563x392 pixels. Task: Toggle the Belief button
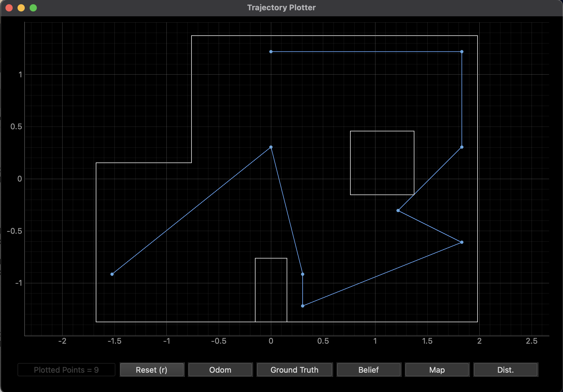coord(368,370)
